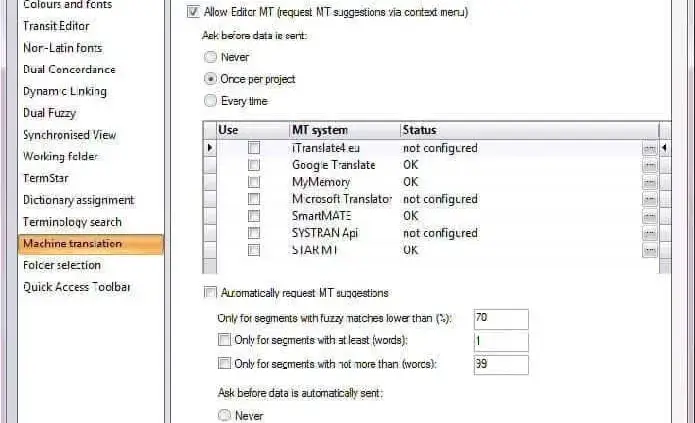
Task: Open MyMemory settings ellipsis button
Action: 649,182
